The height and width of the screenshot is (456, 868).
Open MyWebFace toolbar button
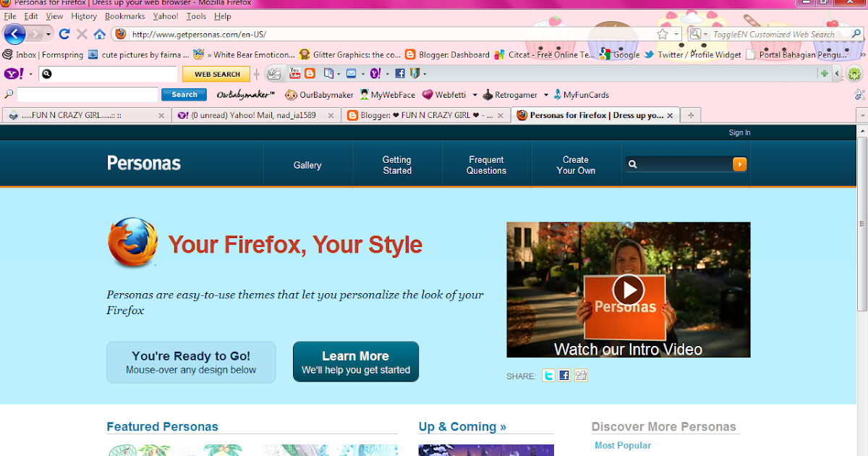point(388,95)
